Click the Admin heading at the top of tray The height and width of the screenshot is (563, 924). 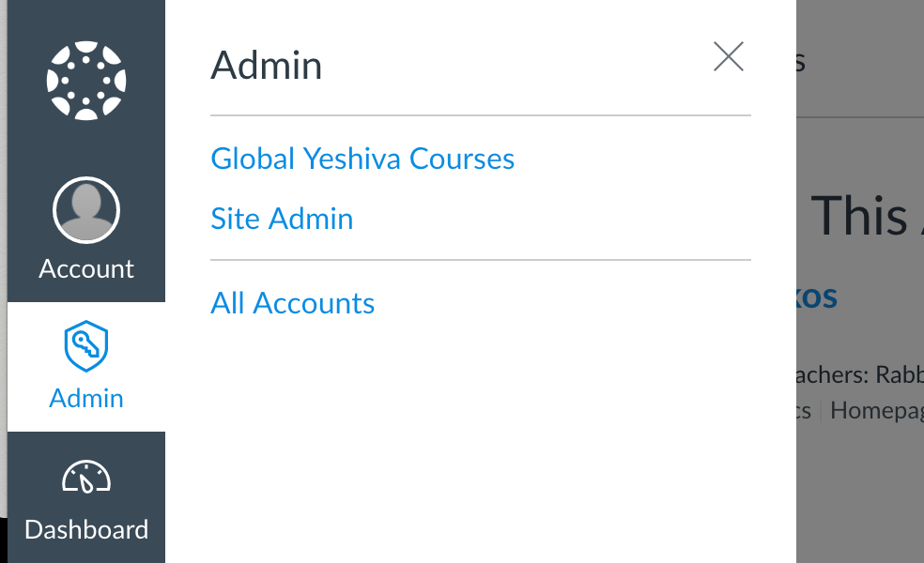tap(267, 64)
